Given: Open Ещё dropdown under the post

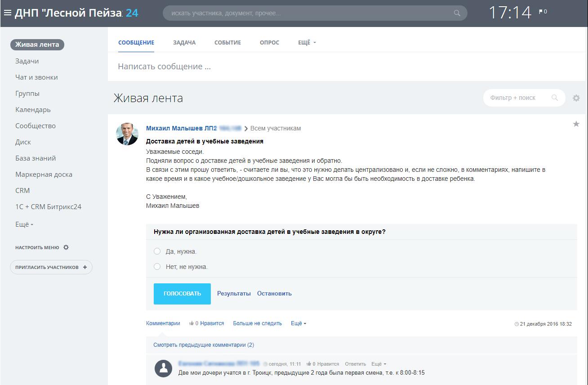Looking at the screenshot, I should (298, 323).
